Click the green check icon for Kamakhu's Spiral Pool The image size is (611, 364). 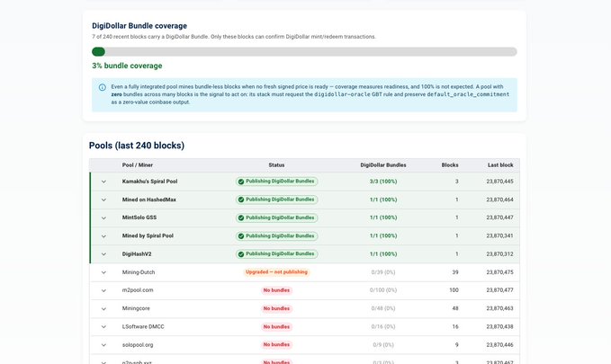click(241, 182)
